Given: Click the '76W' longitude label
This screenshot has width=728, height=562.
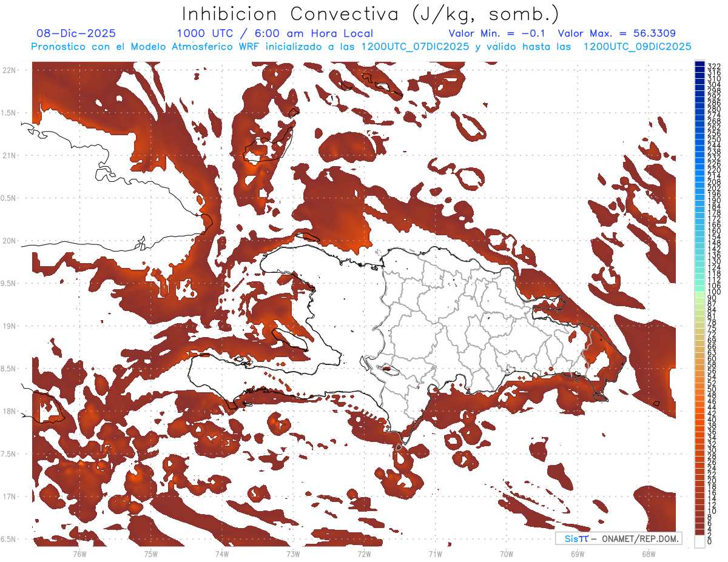Looking at the screenshot, I should click(x=79, y=554).
